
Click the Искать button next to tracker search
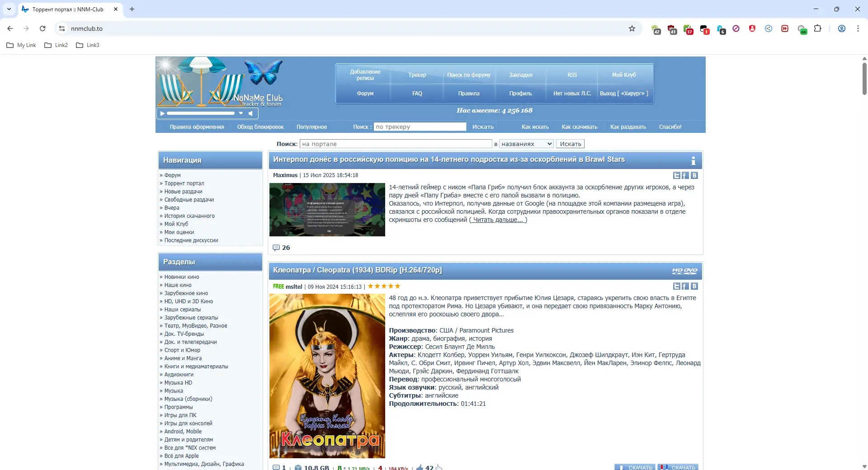click(483, 127)
